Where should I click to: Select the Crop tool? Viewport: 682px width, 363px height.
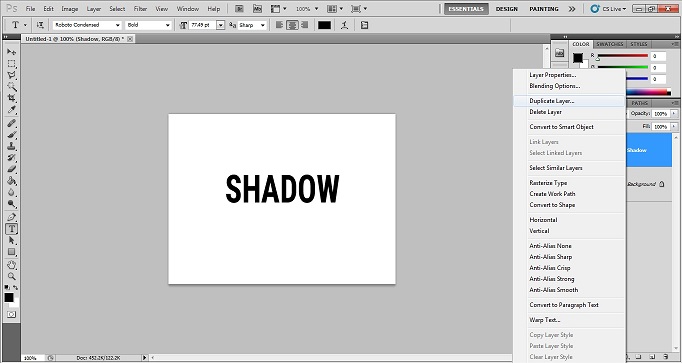(x=11, y=98)
